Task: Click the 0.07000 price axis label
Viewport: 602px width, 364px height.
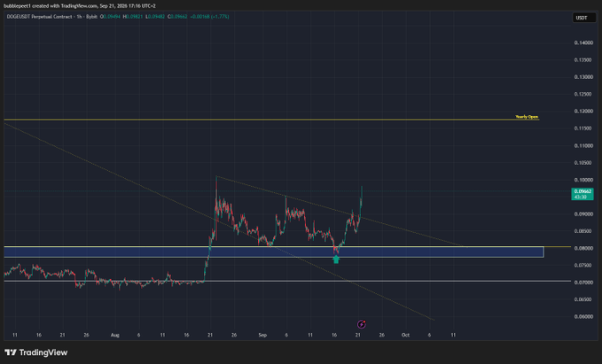Action: [583, 283]
